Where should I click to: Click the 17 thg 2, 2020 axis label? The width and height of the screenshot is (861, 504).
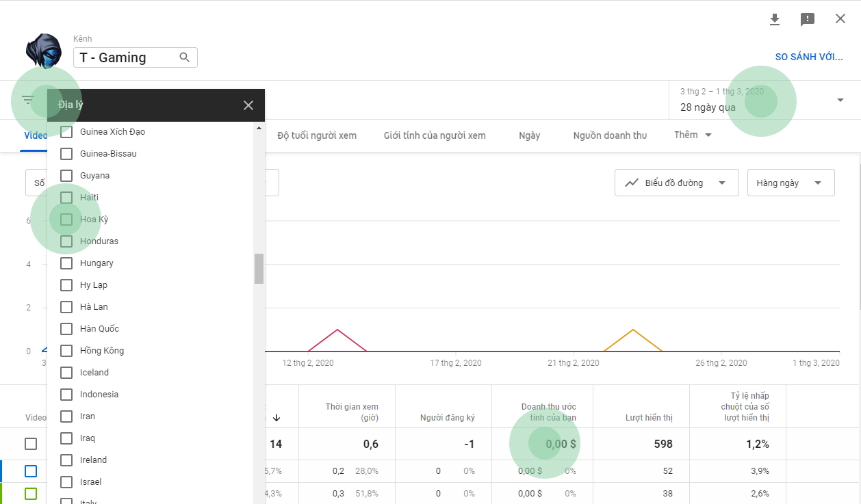click(456, 363)
